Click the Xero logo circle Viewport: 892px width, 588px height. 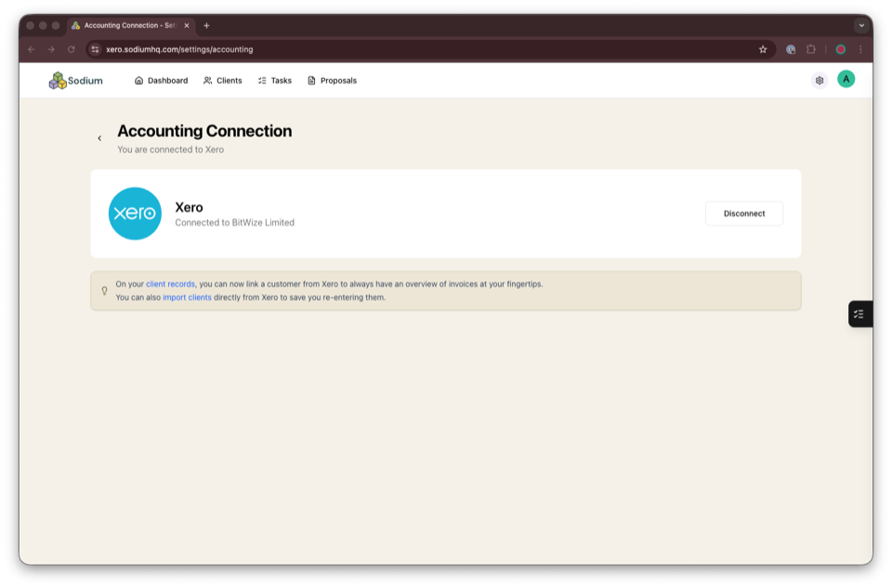coord(135,214)
